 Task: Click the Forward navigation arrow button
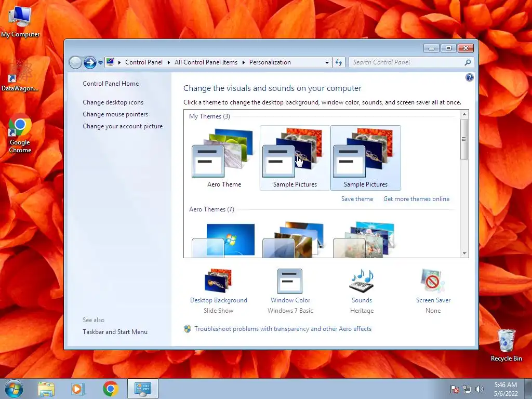[x=90, y=62]
